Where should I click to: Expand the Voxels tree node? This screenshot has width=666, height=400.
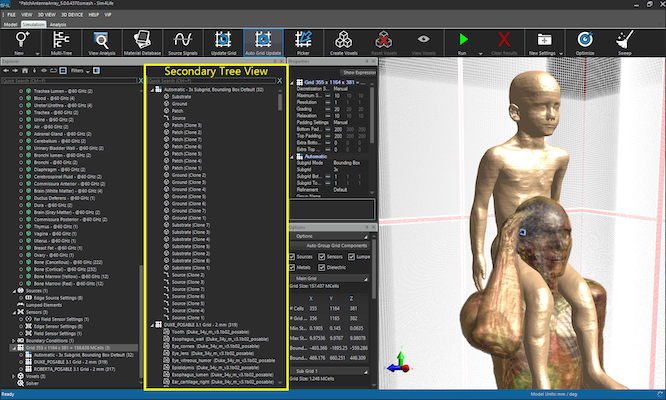coord(14,376)
